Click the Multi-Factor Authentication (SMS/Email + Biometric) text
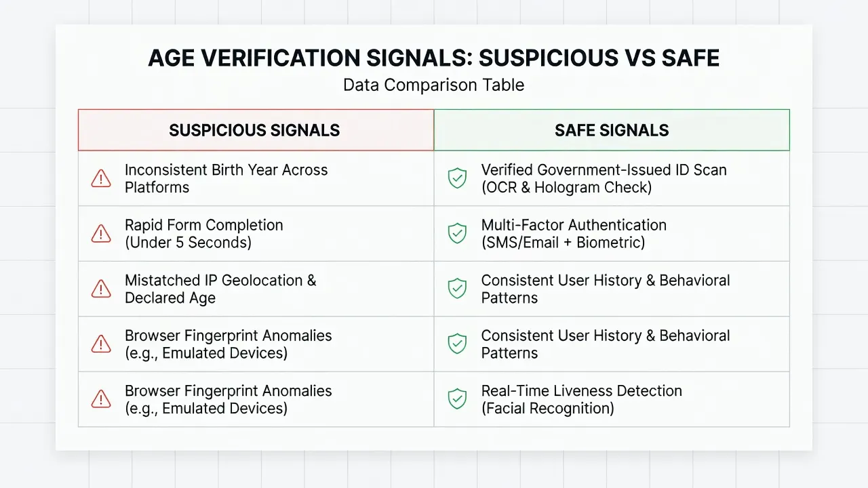 (574, 234)
